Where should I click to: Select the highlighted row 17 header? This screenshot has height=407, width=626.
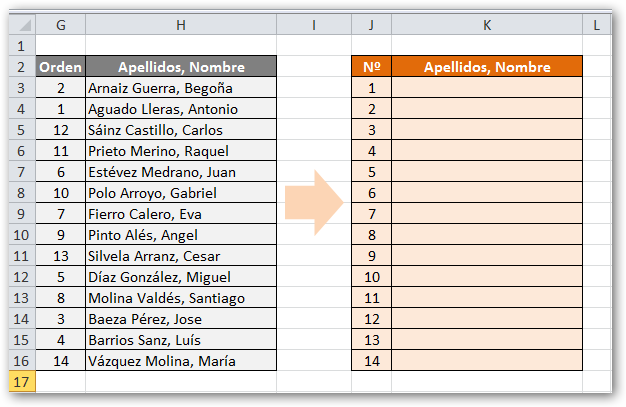click(x=21, y=382)
